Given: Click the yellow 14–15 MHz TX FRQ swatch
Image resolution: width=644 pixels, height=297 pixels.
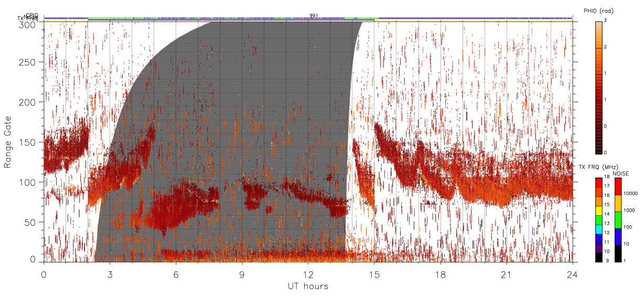Looking at the screenshot, I should pos(599,211).
